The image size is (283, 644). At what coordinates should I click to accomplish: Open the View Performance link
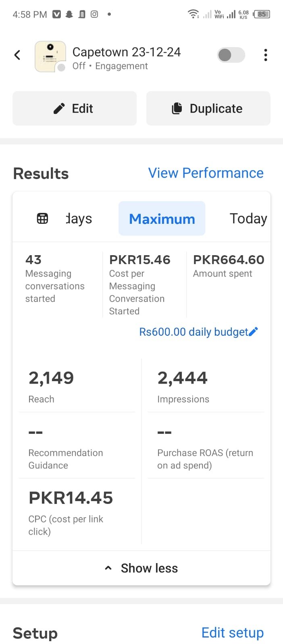pos(206,173)
